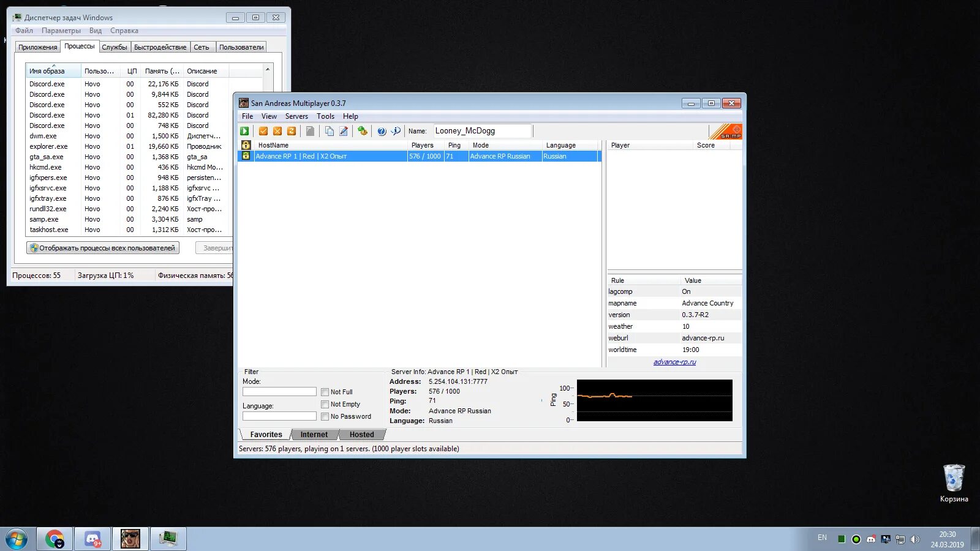Viewport: 980px width, 551px height.
Task: Click the network connection tray icon
Action: [900, 539]
